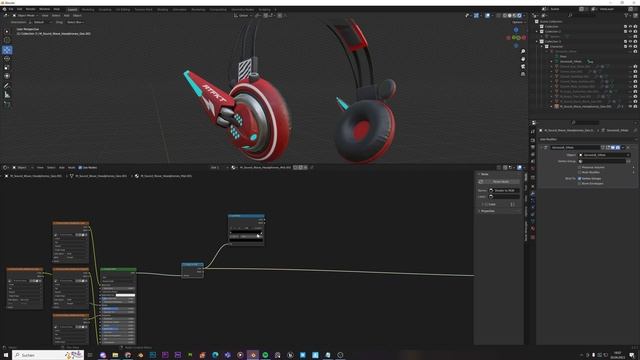Screen dimensions: 640x360
Task: Click the Windows Start button
Action: coord(6,355)
